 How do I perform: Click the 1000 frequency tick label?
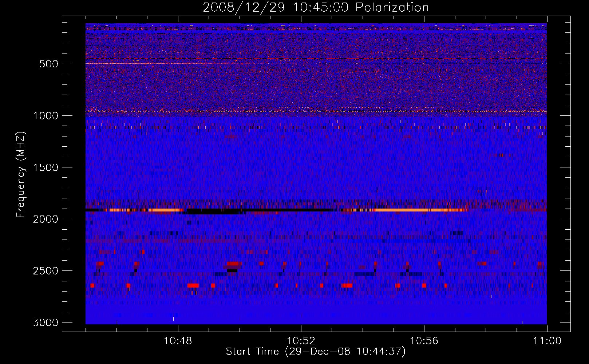(46, 116)
